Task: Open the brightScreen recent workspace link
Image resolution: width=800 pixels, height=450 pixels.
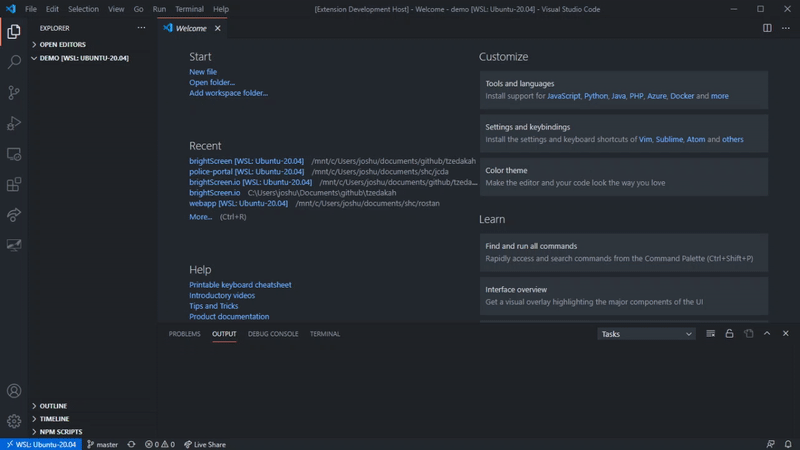Action: click(x=246, y=161)
